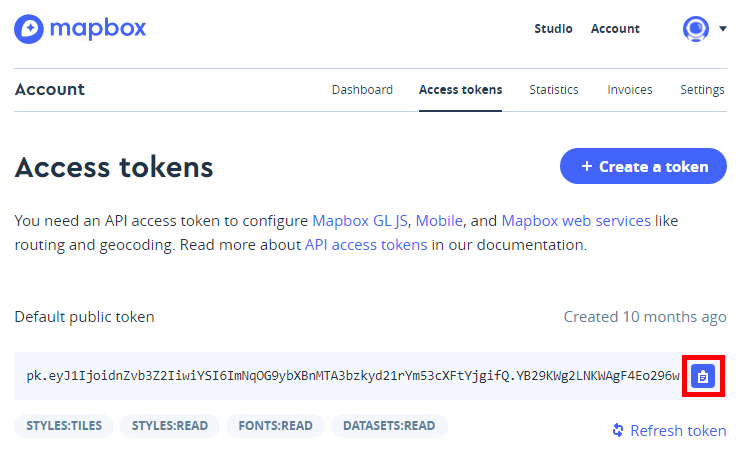
Task: Click the Mapbox logo
Action: tap(80, 29)
